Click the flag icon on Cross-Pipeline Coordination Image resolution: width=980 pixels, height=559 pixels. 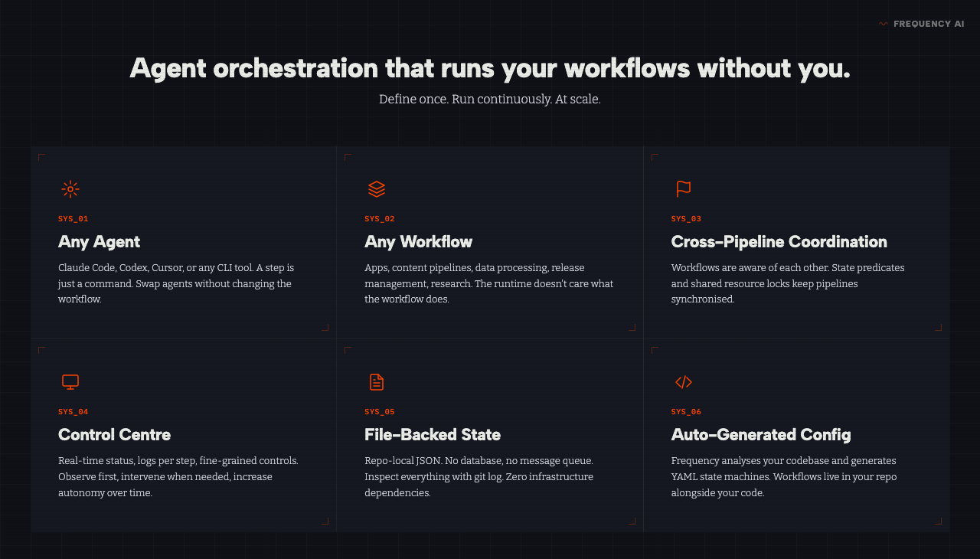click(683, 188)
